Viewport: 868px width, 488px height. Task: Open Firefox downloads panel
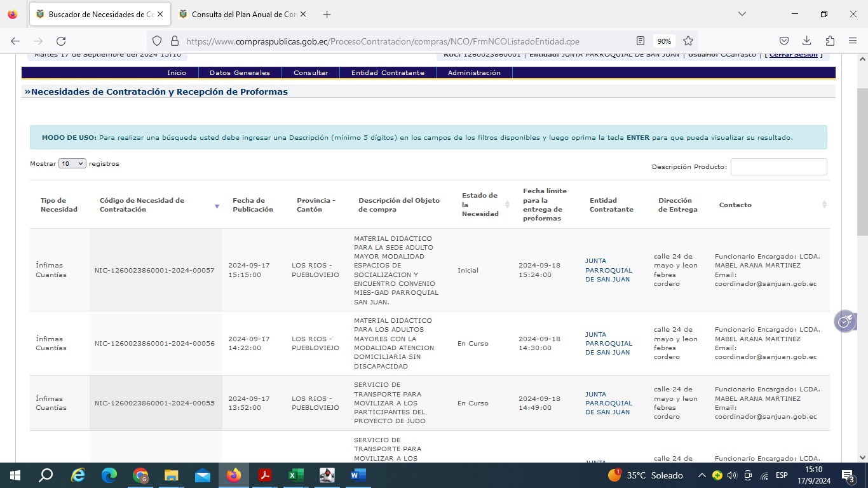807,41
